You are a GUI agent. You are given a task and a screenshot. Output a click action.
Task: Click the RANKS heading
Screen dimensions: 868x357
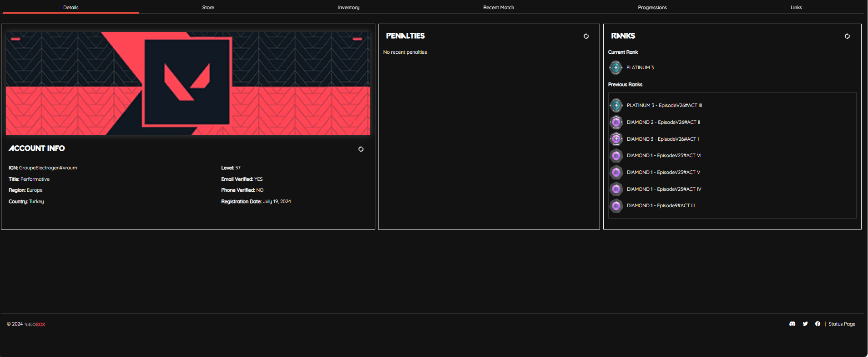click(623, 36)
